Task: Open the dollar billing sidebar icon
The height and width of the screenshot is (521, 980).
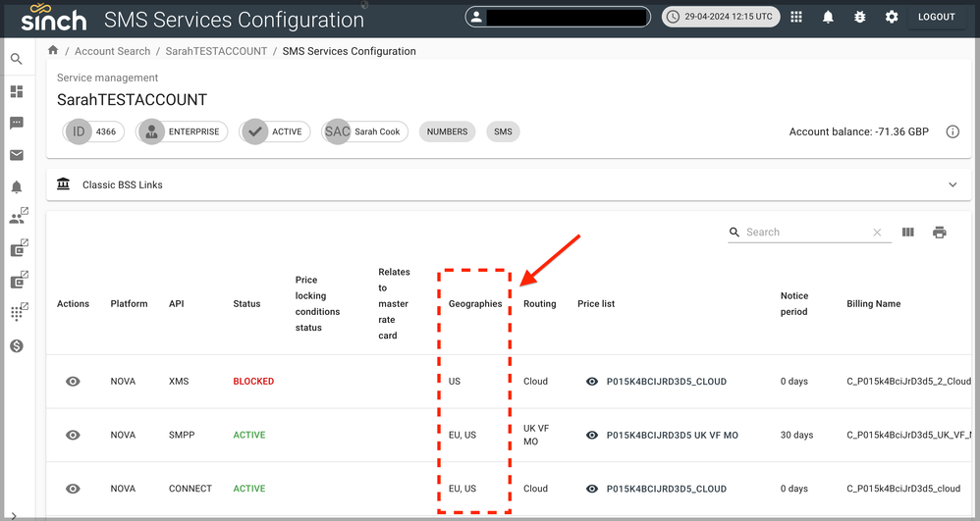Action: (x=17, y=345)
